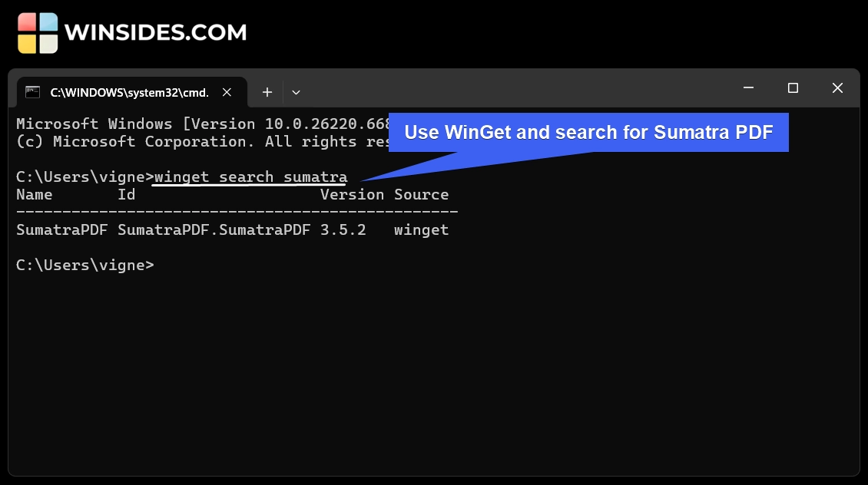Close the cmd.exe tab with its X

click(227, 92)
